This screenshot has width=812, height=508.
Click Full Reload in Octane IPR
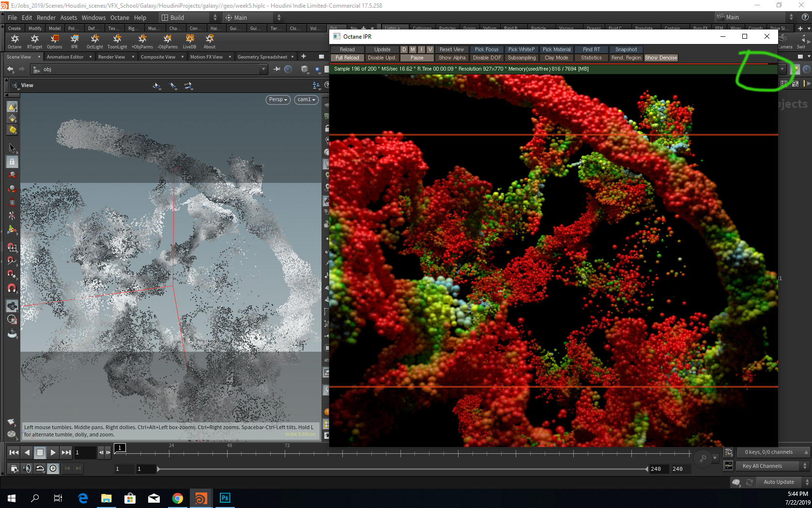347,58
